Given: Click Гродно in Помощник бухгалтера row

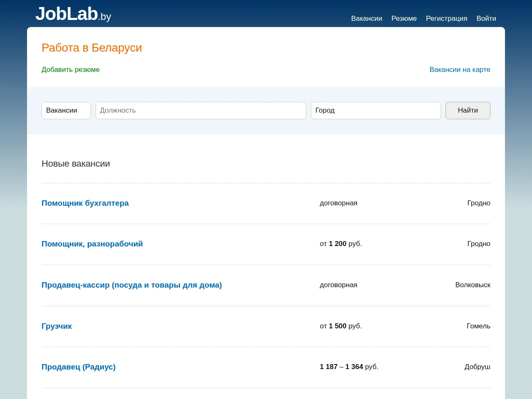Looking at the screenshot, I should pos(479,203).
